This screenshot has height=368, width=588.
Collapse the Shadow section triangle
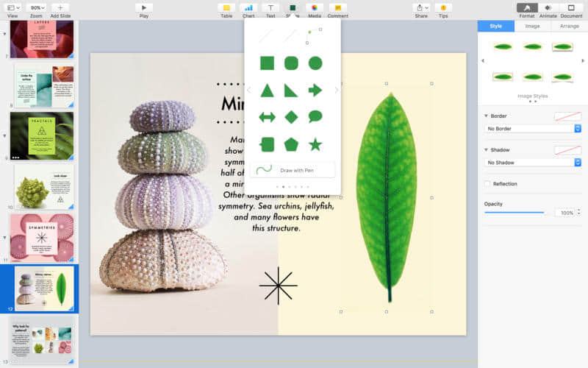pyautogui.click(x=486, y=150)
